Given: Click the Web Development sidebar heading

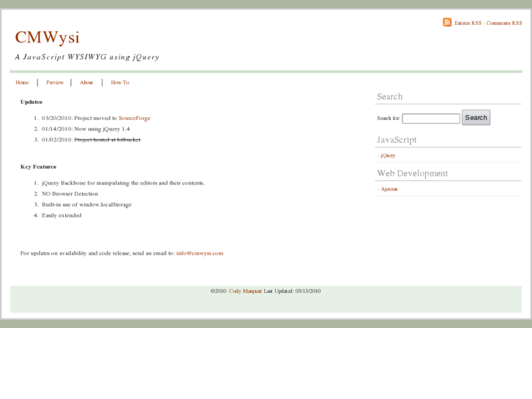Looking at the screenshot, I should pyautogui.click(x=412, y=174).
